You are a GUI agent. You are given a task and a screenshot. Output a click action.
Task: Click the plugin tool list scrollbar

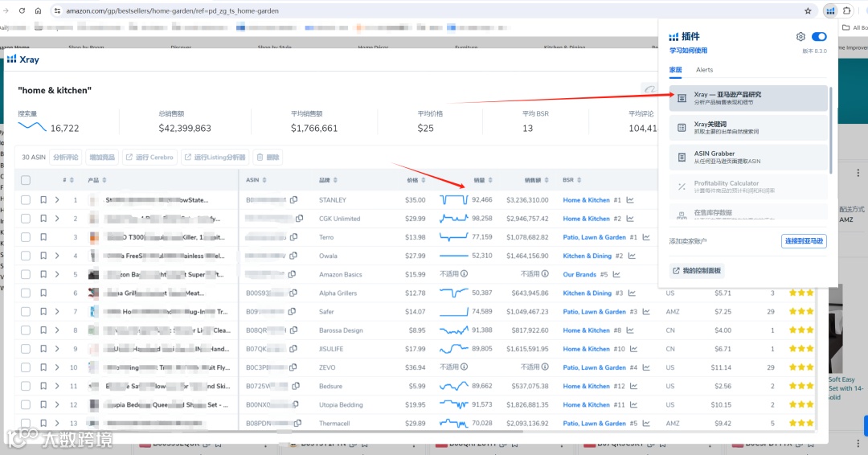click(x=829, y=130)
